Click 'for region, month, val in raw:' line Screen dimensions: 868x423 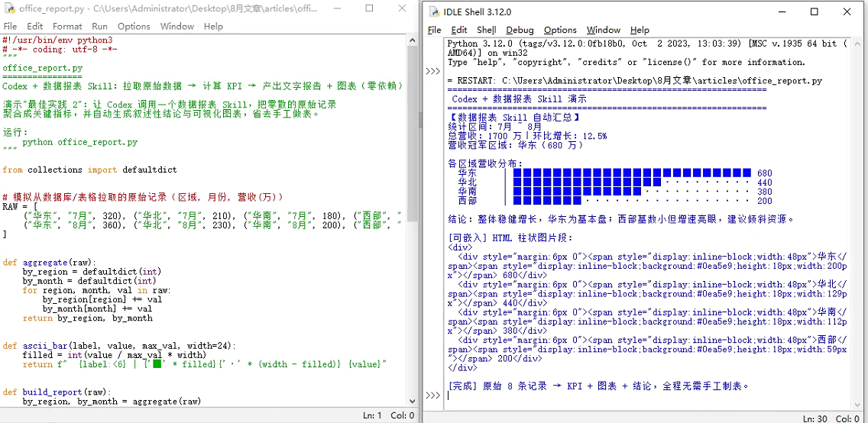point(97,290)
